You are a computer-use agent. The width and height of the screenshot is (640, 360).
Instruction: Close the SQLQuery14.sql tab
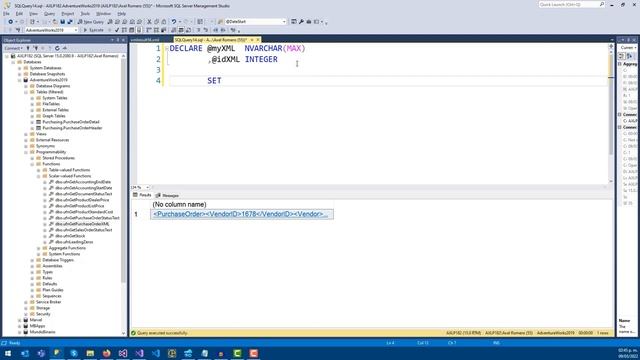[258, 40]
